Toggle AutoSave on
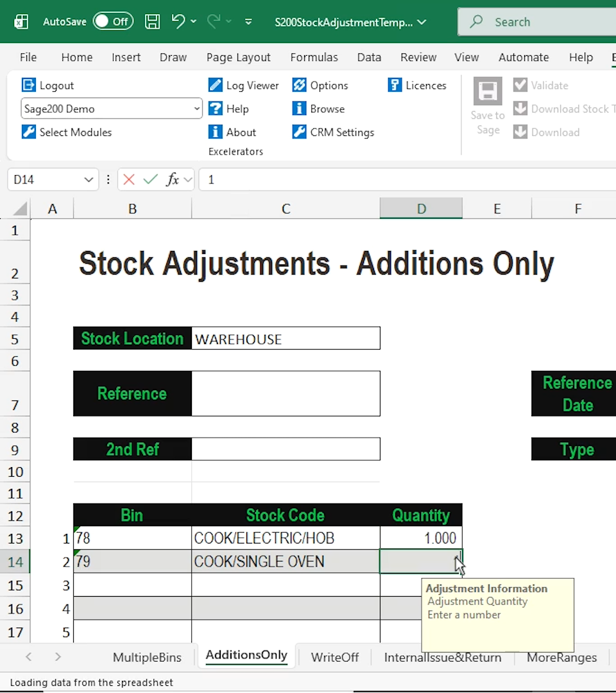616x693 pixels. pyautogui.click(x=113, y=21)
